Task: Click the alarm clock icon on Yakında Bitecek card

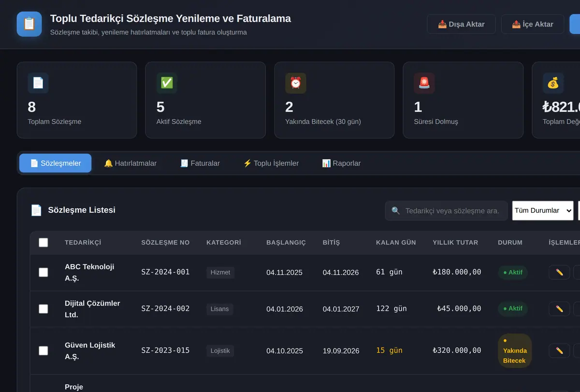Action: (296, 83)
